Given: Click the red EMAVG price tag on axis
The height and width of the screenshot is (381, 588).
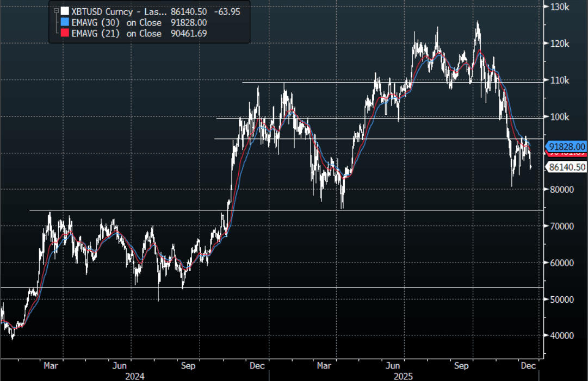Looking at the screenshot, I should [566, 155].
